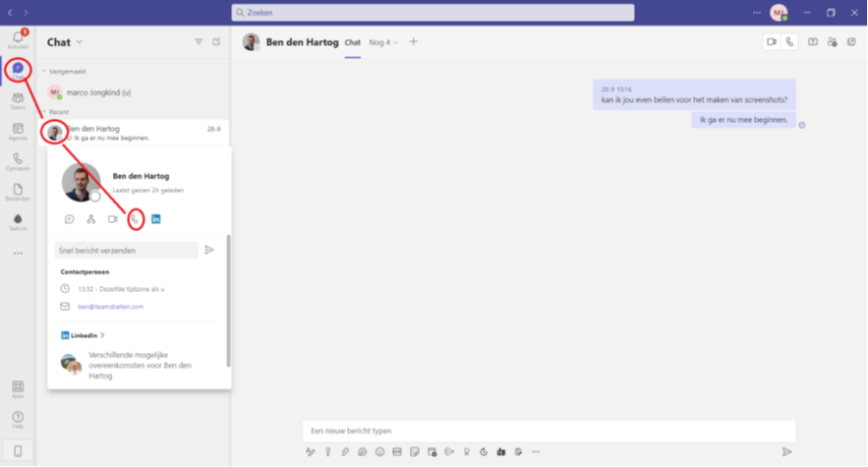Viewport: 868px width, 467px height.
Task: Open emoji picker in message toolbar
Action: (x=380, y=451)
